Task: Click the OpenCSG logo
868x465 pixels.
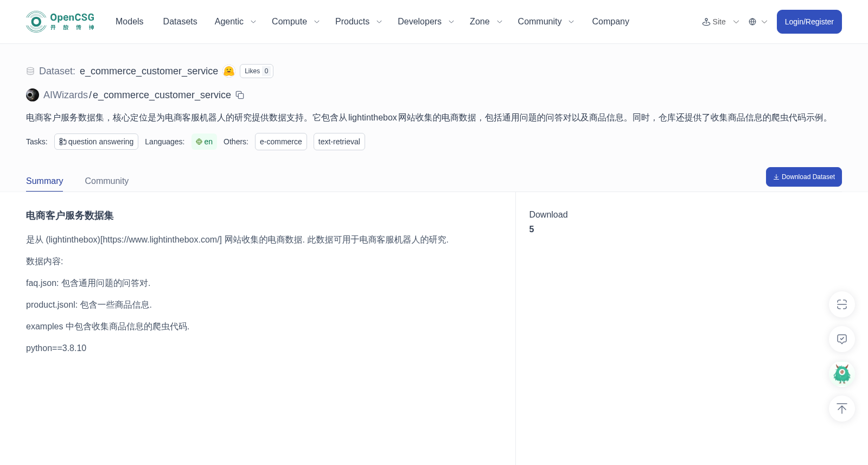Action: (60, 22)
